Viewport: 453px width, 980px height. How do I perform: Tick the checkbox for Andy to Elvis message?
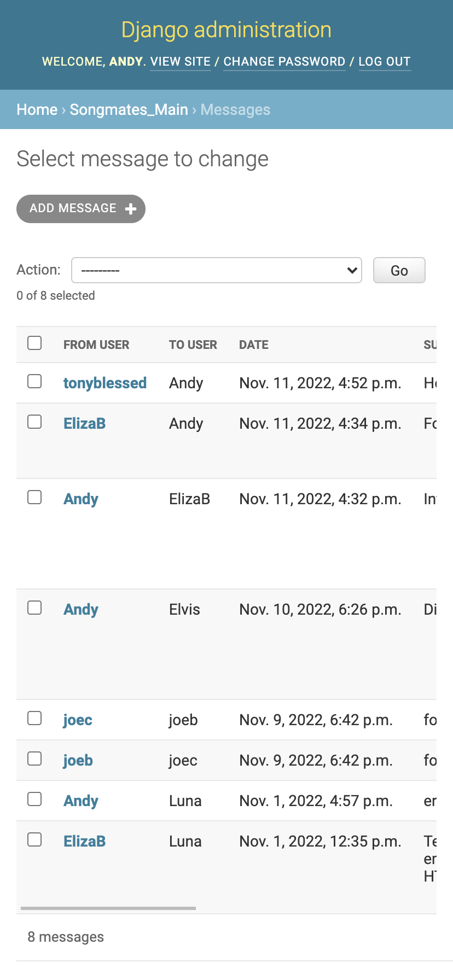(x=34, y=608)
